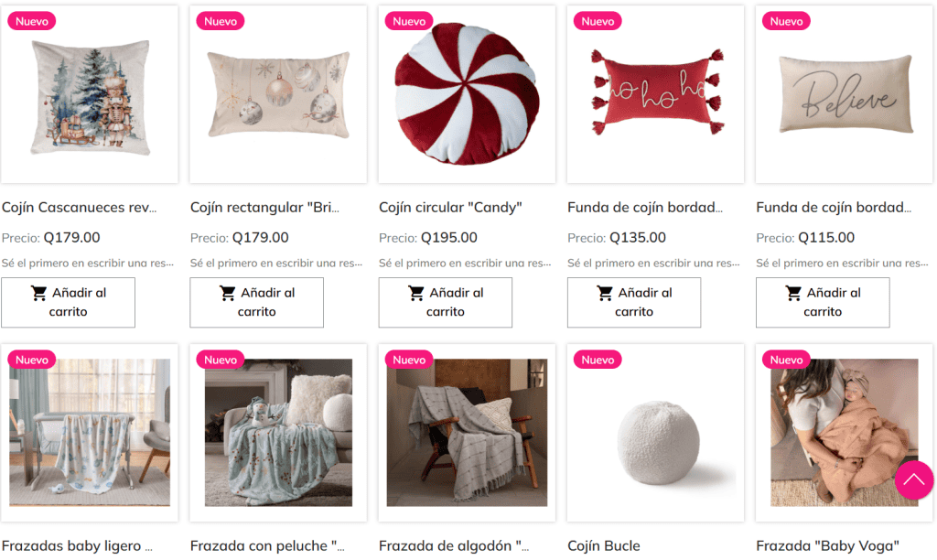Open the red ho ho ho cushion image

655,94
